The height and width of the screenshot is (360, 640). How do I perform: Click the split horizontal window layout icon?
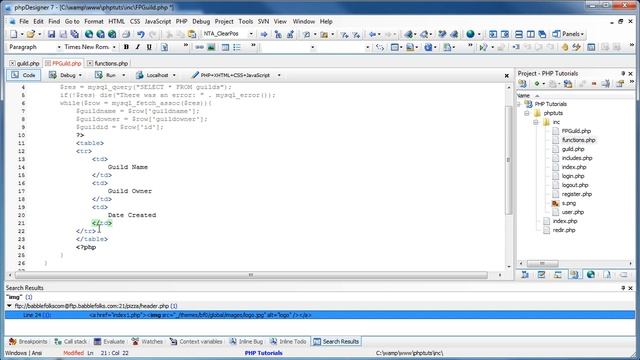519,34
